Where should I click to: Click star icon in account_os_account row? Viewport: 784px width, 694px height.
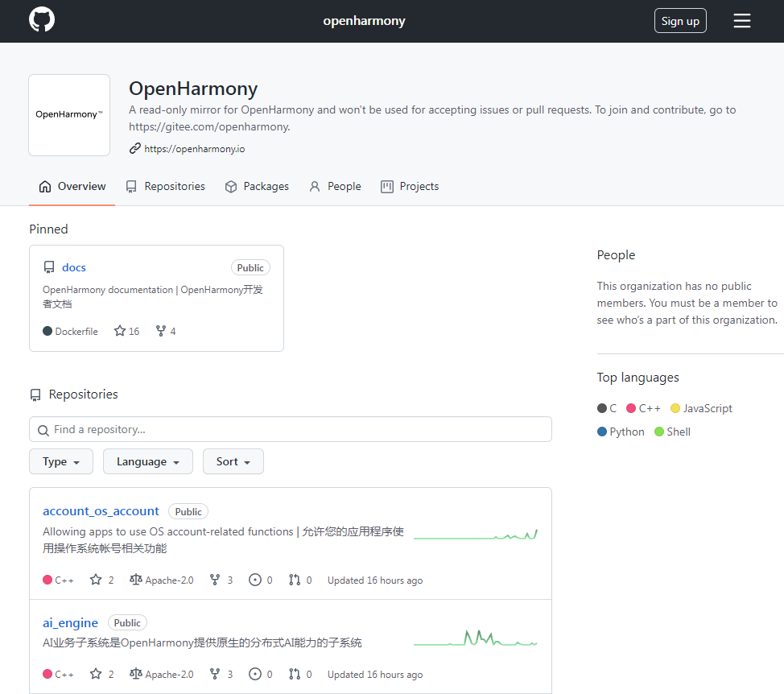pyautogui.click(x=96, y=580)
